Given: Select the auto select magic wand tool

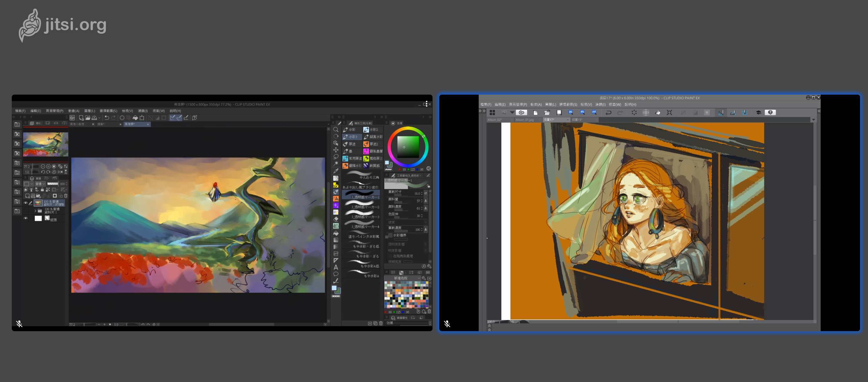Looking at the screenshot, I should pos(335,163).
